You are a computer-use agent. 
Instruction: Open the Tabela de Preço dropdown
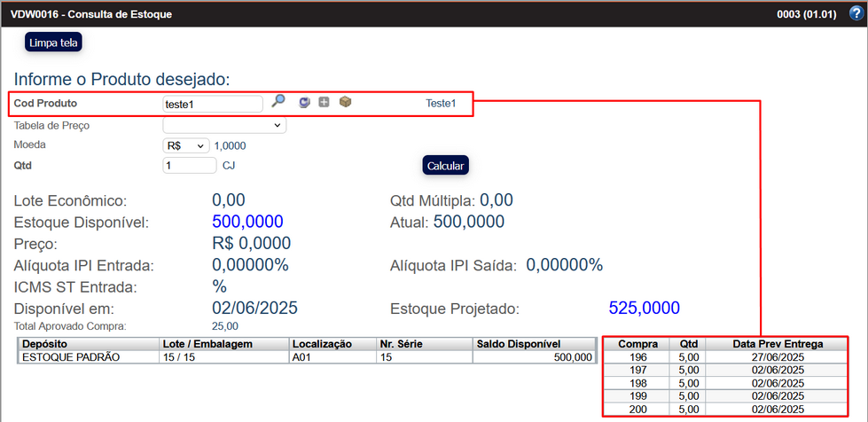tap(224, 126)
